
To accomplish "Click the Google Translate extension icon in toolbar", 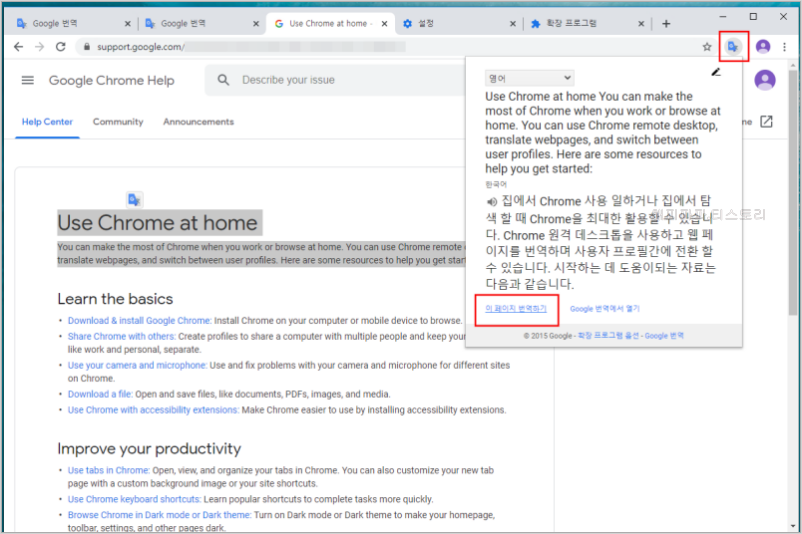I will (x=732, y=47).
